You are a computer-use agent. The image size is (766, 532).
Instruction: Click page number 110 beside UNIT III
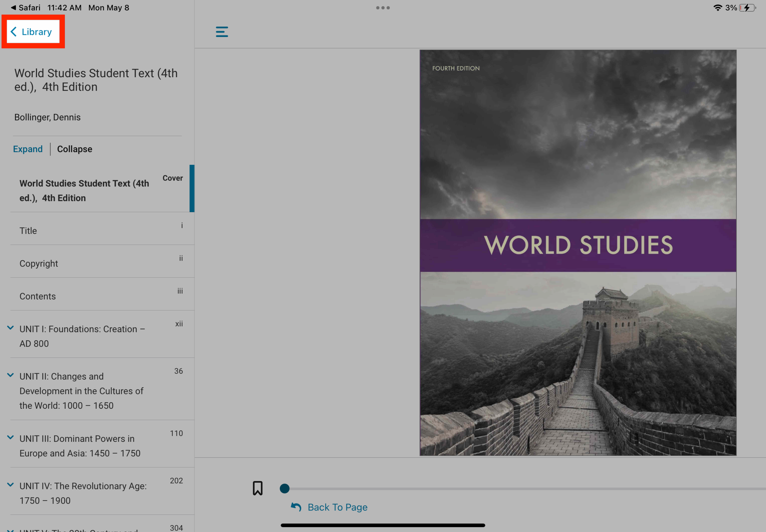click(177, 433)
